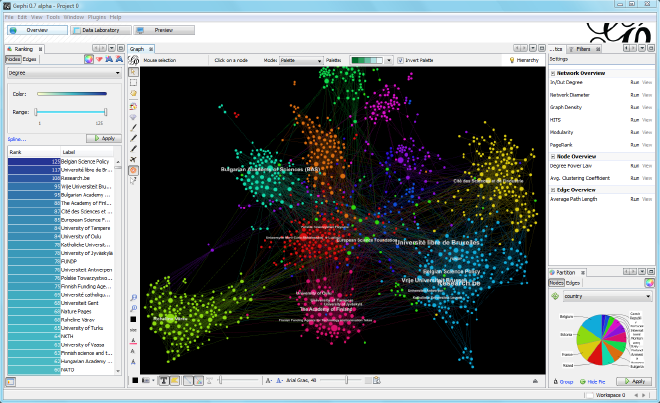This screenshot has height=403, width=660.
Task: Click the clipboard attributes icon in bottom toolbar
Action: 377,381
